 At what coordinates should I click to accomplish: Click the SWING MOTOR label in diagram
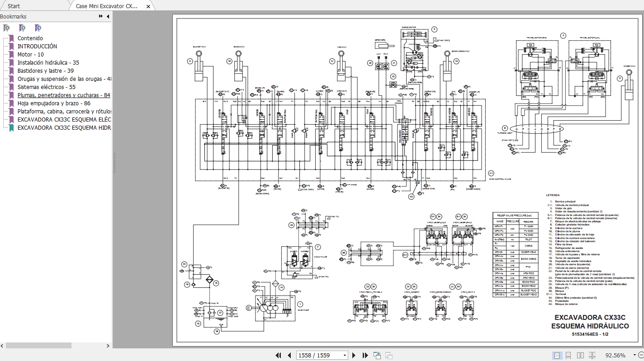tap(409, 27)
